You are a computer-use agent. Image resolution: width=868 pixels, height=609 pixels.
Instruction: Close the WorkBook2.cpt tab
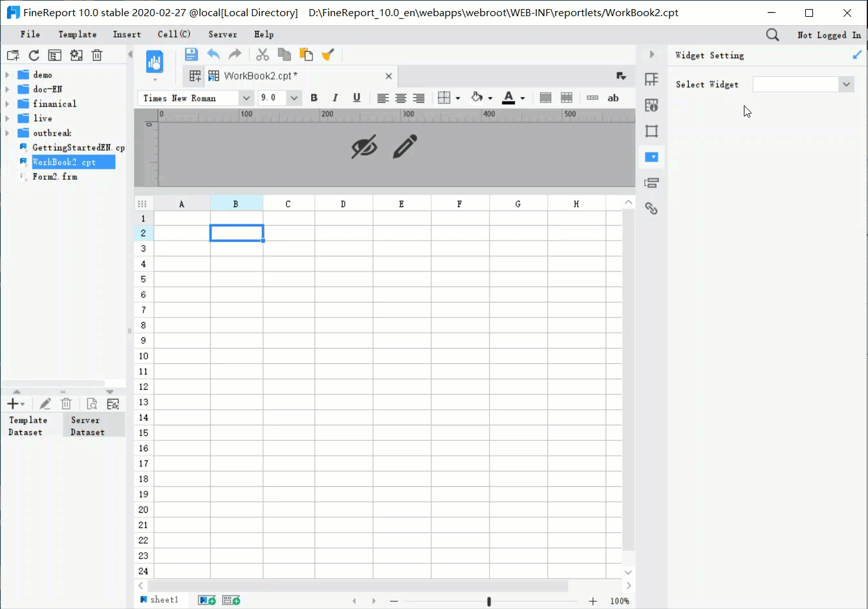click(x=389, y=76)
